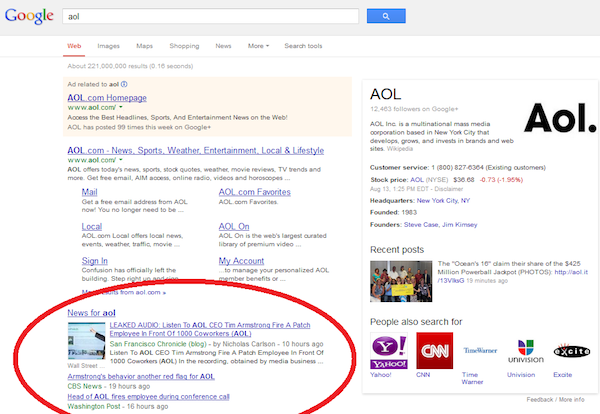Open the CNN logo thumbnail
The height and width of the screenshot is (414, 600).
435,350
